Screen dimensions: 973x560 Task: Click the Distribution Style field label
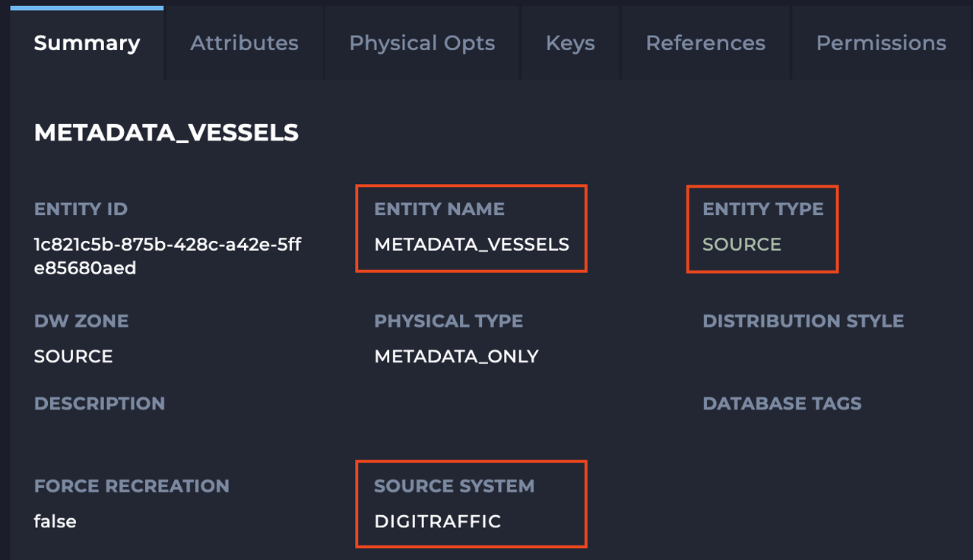(x=803, y=321)
